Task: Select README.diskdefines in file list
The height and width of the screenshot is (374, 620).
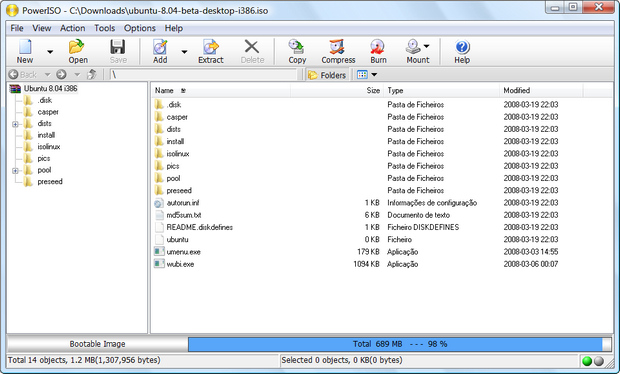Action: [x=199, y=227]
